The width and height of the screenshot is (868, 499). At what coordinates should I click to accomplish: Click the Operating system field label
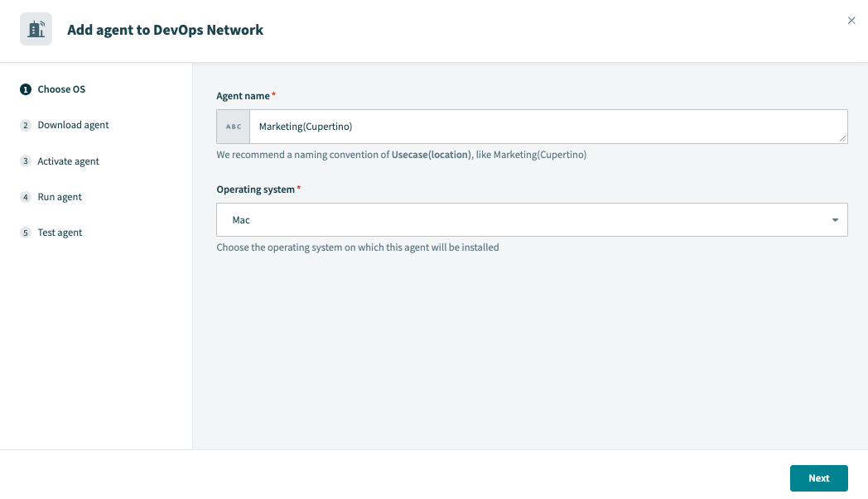point(255,190)
